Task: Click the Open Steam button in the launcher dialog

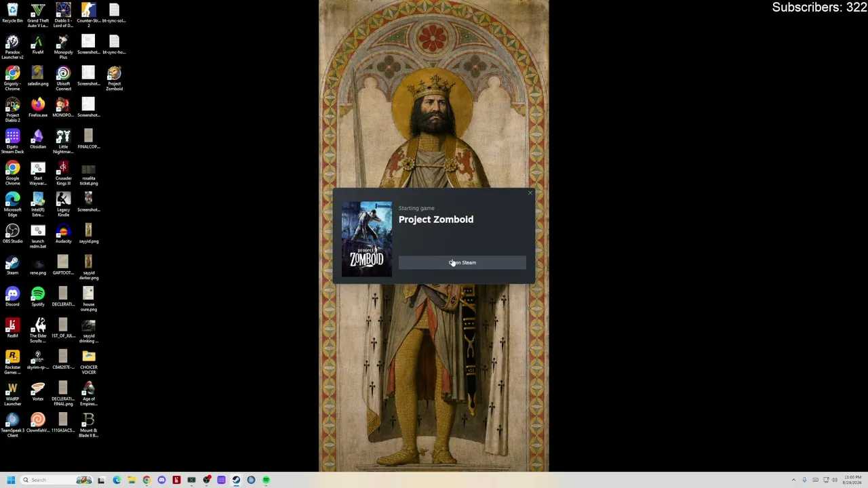Action: (462, 262)
